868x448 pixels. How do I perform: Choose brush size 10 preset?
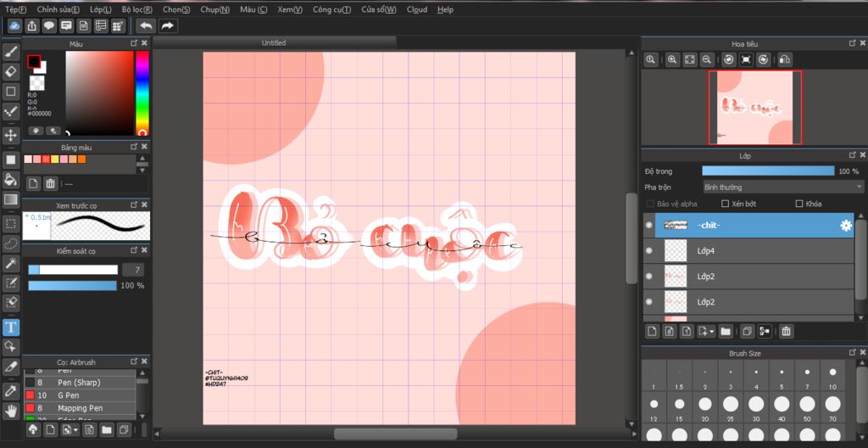pyautogui.click(x=832, y=375)
